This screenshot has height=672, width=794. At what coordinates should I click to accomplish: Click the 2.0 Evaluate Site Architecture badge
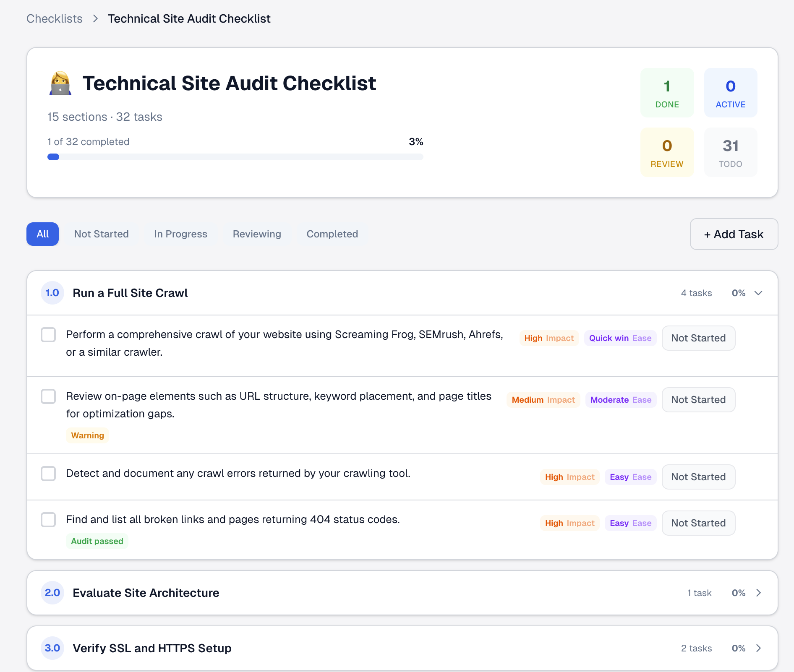[52, 593]
